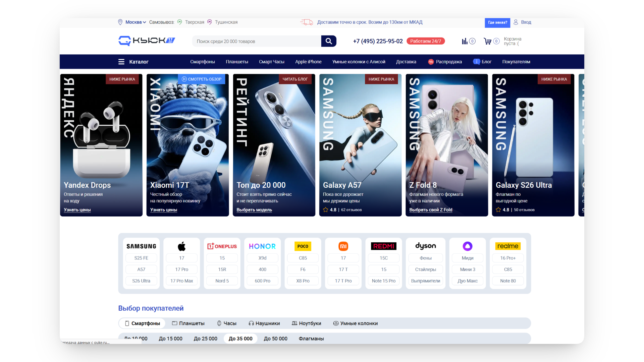Click the Yandex Alice brand logo
Screen dimensions: 644x362
pyautogui.click(x=468, y=246)
